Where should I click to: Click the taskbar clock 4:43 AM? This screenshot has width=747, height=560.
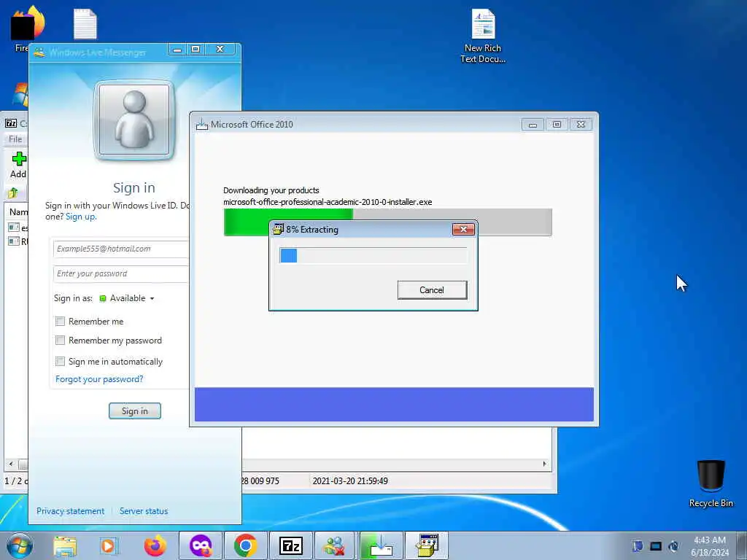pyautogui.click(x=710, y=540)
